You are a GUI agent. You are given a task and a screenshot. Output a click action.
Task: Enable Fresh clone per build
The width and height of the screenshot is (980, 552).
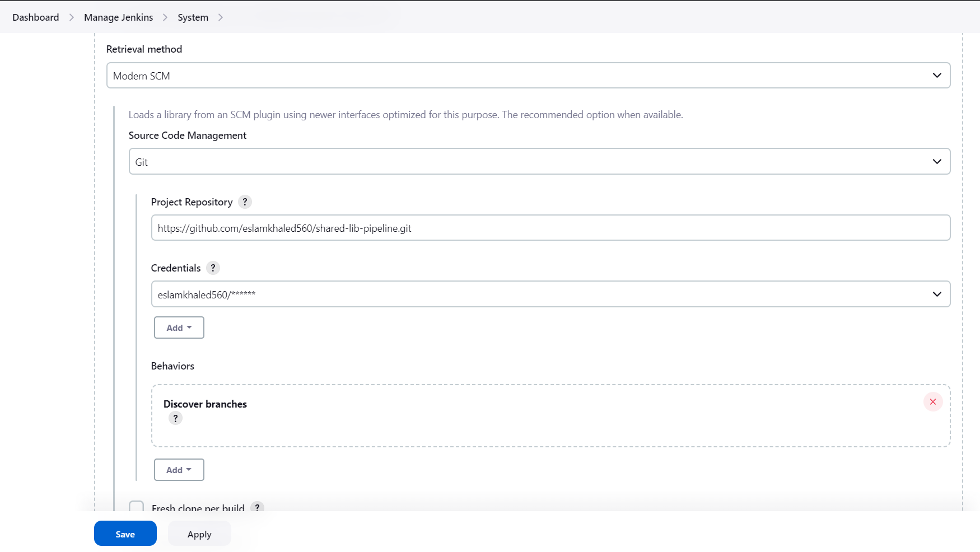[x=136, y=507]
